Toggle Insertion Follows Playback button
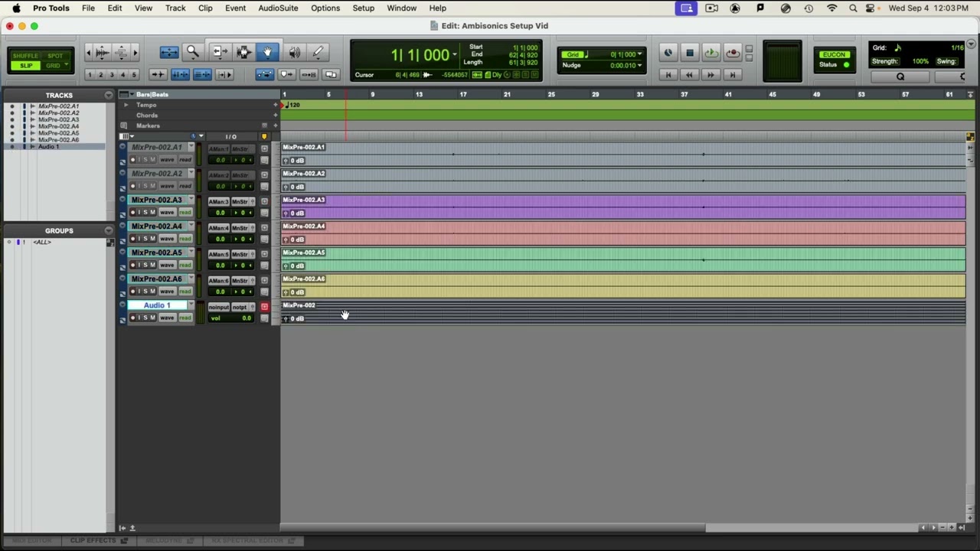 (x=224, y=74)
